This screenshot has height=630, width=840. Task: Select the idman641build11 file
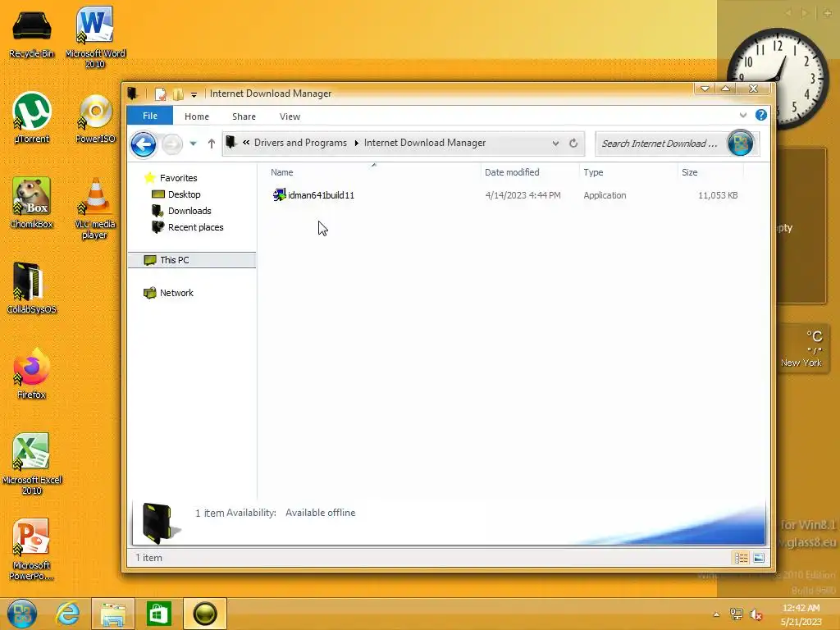click(321, 195)
